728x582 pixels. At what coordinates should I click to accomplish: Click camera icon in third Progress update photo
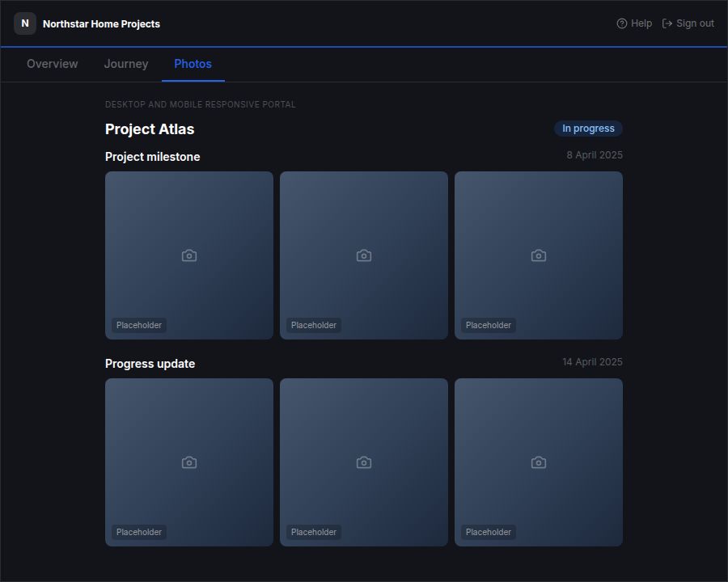pos(539,462)
